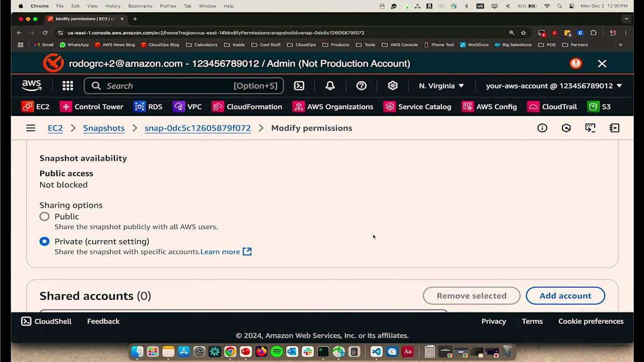644x362 pixels.
Task: Open the Calculators bookmarks folder
Action: [201, 45]
